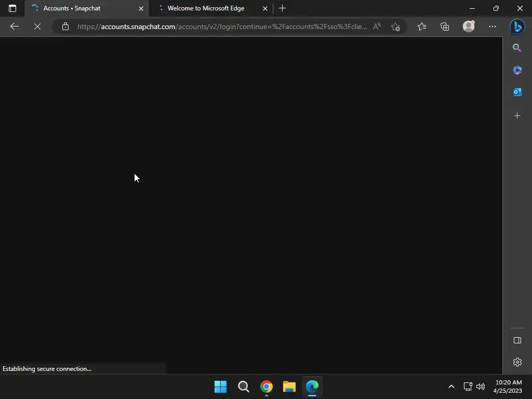The height and width of the screenshot is (399, 532).
Task: Close the Accounts • Snapchat tab
Action: pos(141,8)
